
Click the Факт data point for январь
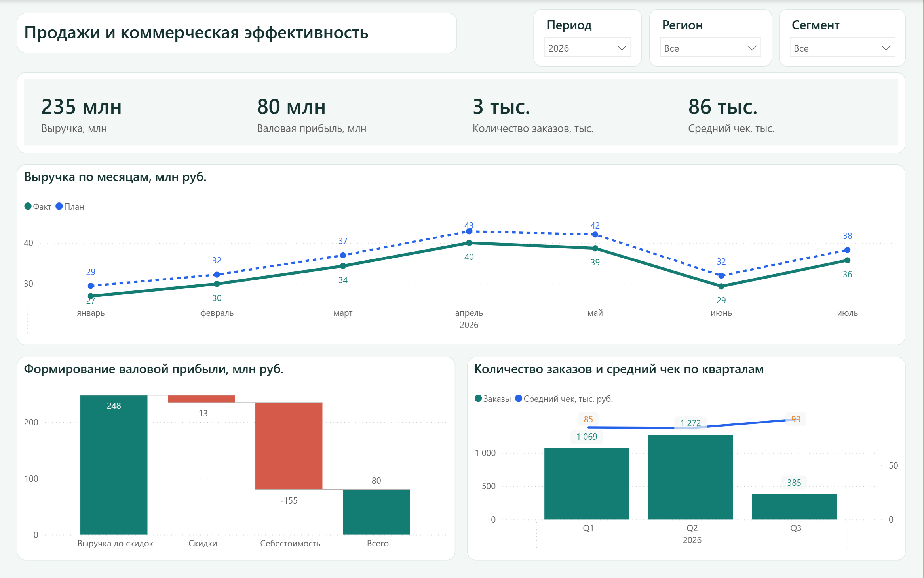91,296
